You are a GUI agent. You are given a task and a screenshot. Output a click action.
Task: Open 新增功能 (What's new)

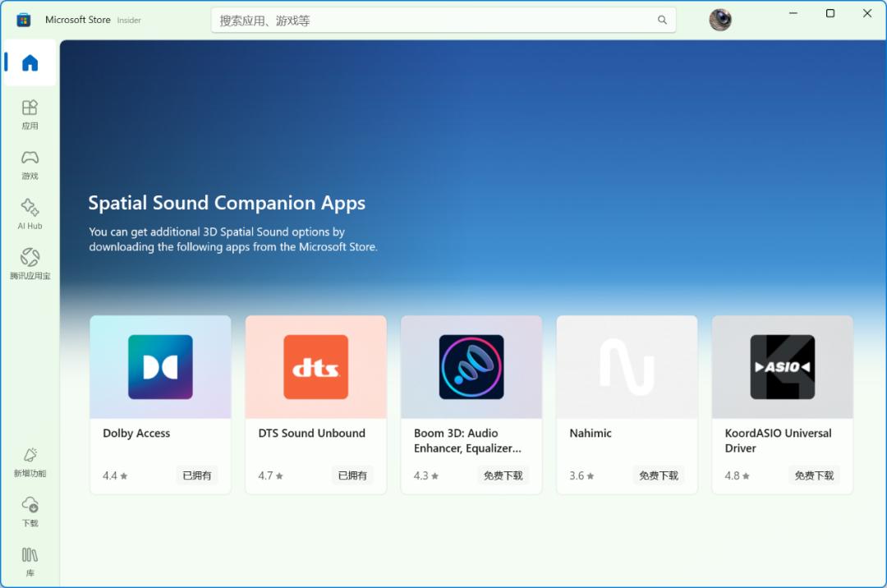click(x=30, y=462)
